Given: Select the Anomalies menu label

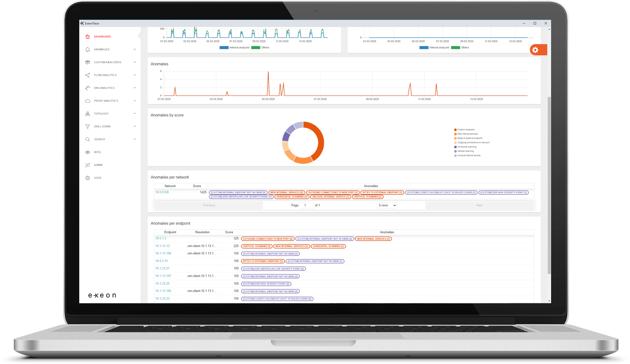Looking at the screenshot, I should click(102, 49).
